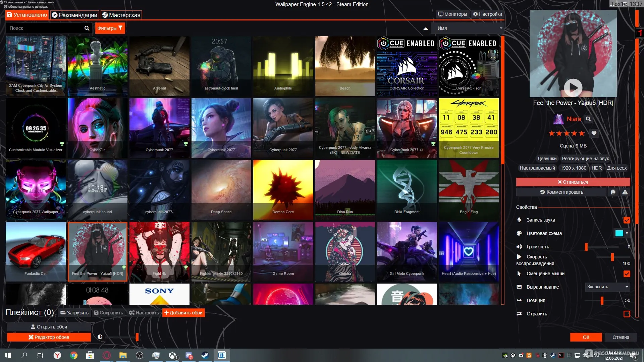644x362 pixels.
Task: Click the Niara author avatar
Action: pyautogui.click(x=558, y=119)
